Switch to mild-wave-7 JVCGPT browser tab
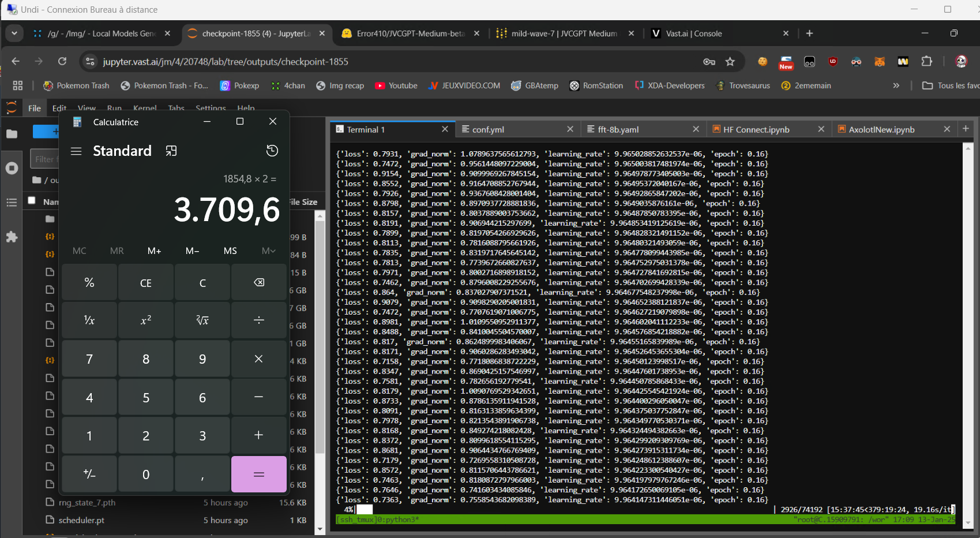 pyautogui.click(x=564, y=33)
